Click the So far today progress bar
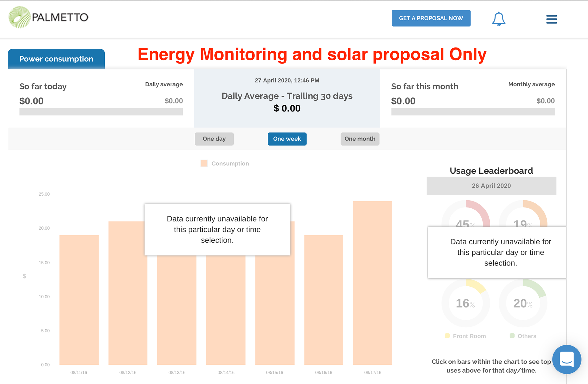This screenshot has width=588, height=384. pyautogui.click(x=101, y=112)
